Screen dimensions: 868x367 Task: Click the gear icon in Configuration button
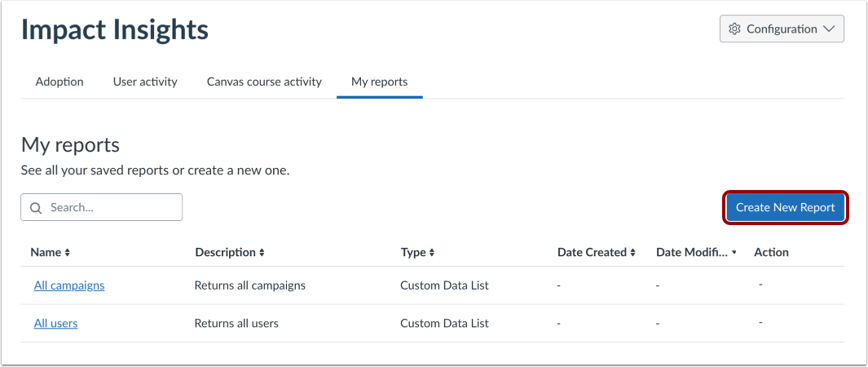point(734,29)
